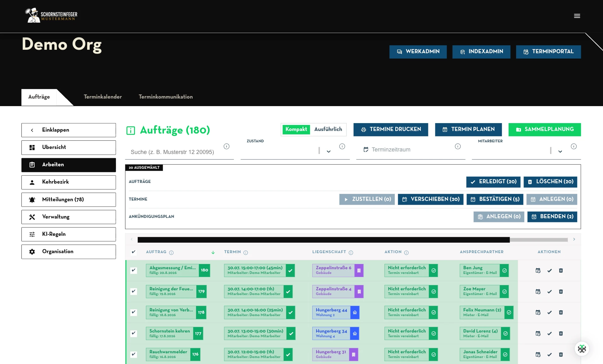Viewport: 603px width, 364px height.
Task: Toggle the select-all checkbox in table header
Action: [x=134, y=252]
